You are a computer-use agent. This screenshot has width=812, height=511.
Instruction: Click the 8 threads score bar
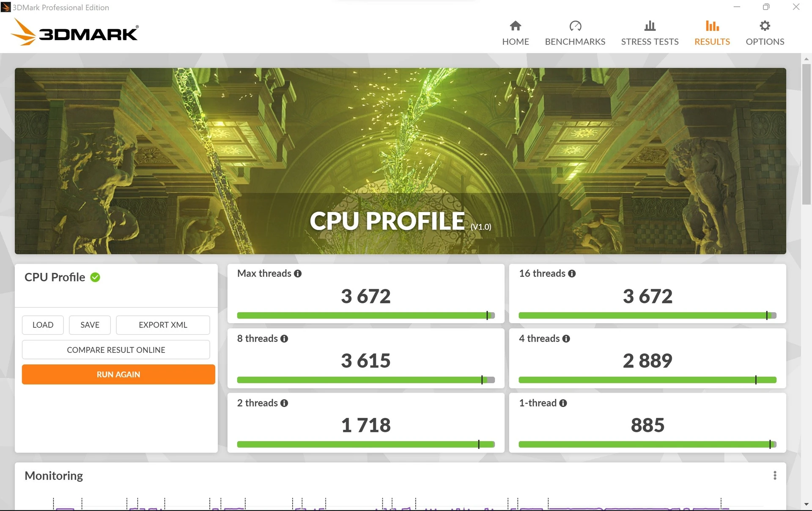366,380
